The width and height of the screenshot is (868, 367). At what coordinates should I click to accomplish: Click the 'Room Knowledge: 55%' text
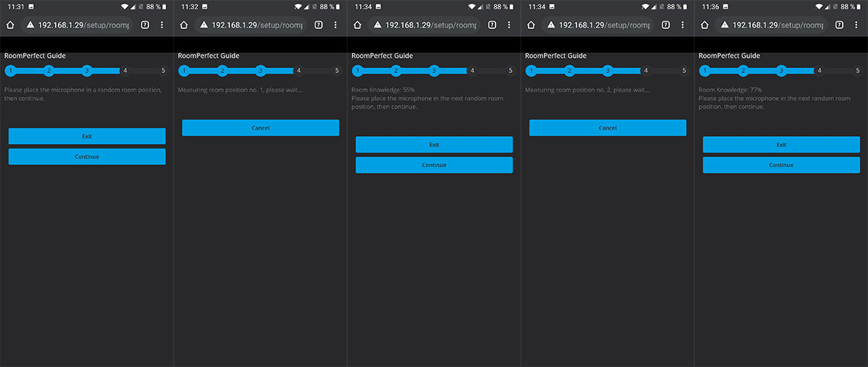[x=383, y=90]
